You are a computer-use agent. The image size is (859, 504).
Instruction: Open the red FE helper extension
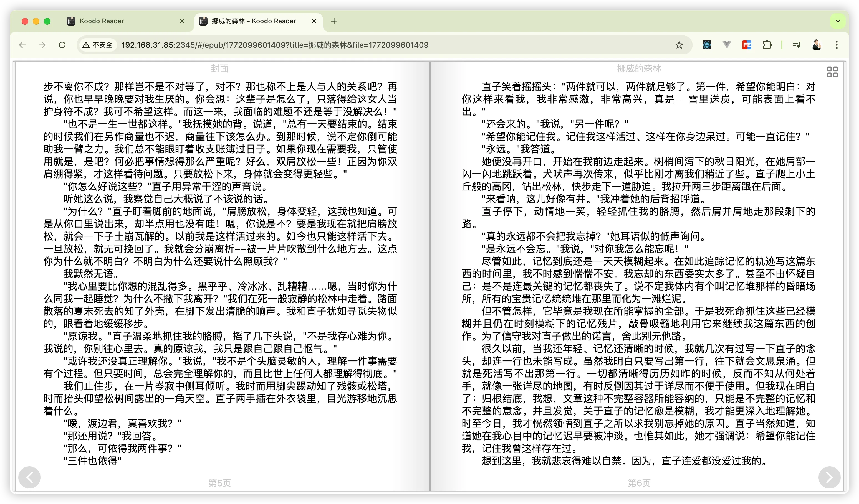[747, 45]
